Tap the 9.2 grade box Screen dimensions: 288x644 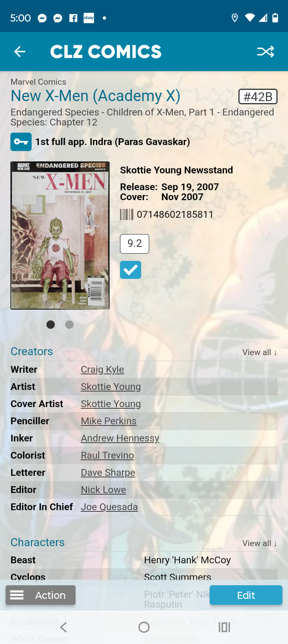coord(134,244)
